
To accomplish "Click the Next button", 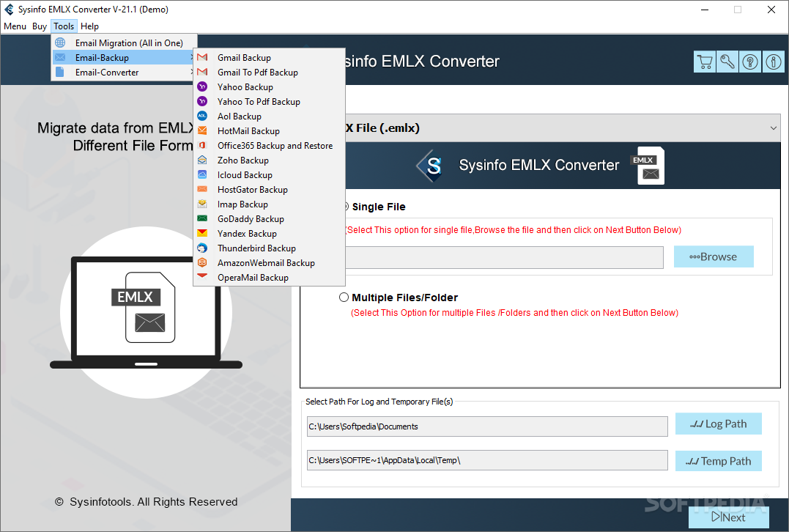I will [x=729, y=517].
